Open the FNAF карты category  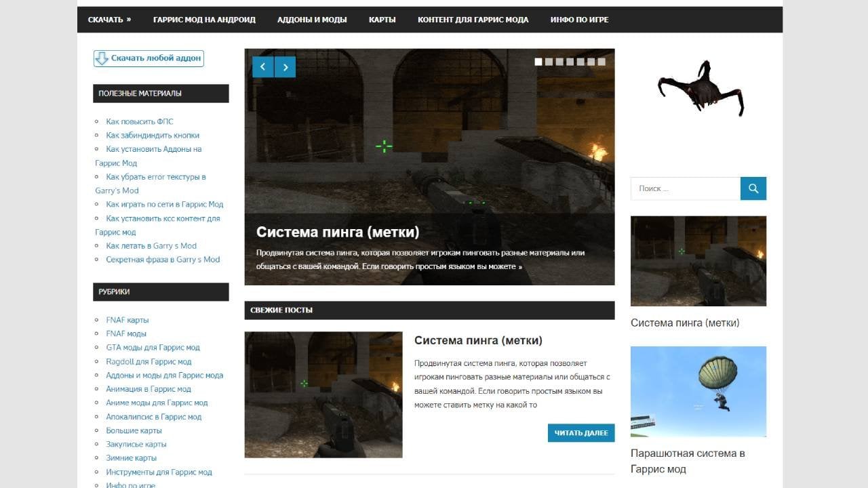pyautogui.click(x=127, y=320)
